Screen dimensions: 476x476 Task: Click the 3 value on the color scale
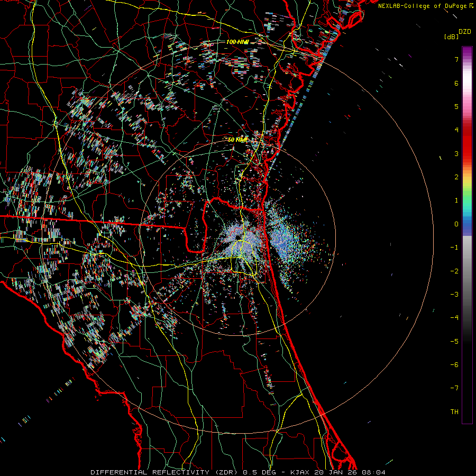pos(456,153)
